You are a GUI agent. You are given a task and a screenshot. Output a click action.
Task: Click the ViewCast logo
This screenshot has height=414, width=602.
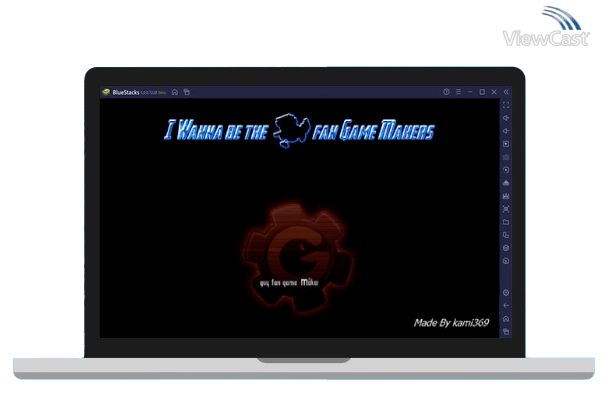(546, 26)
